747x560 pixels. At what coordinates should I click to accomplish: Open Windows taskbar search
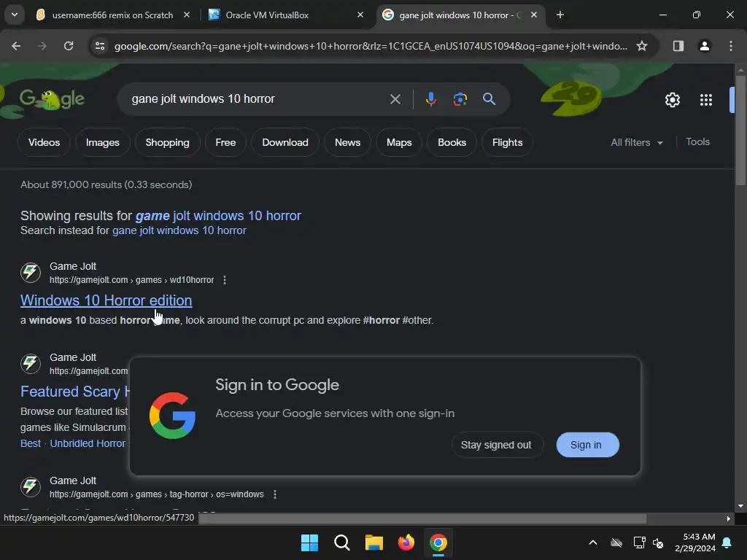[x=341, y=542]
